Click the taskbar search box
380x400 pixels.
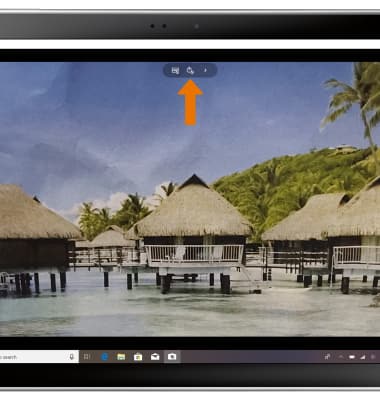pos(39,357)
